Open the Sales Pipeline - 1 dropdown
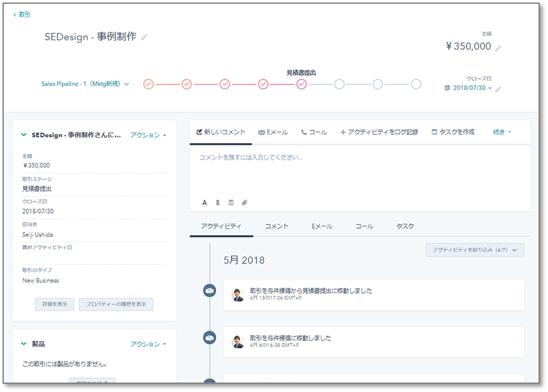This screenshot has height=392, width=548. click(x=85, y=84)
